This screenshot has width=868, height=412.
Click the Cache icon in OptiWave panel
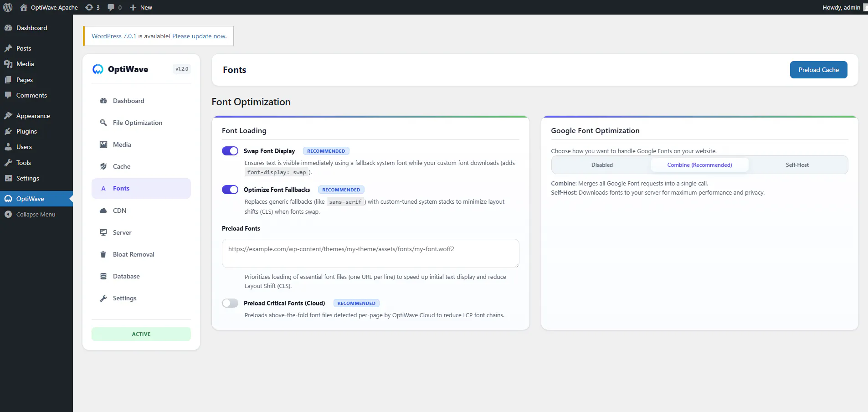tap(103, 166)
